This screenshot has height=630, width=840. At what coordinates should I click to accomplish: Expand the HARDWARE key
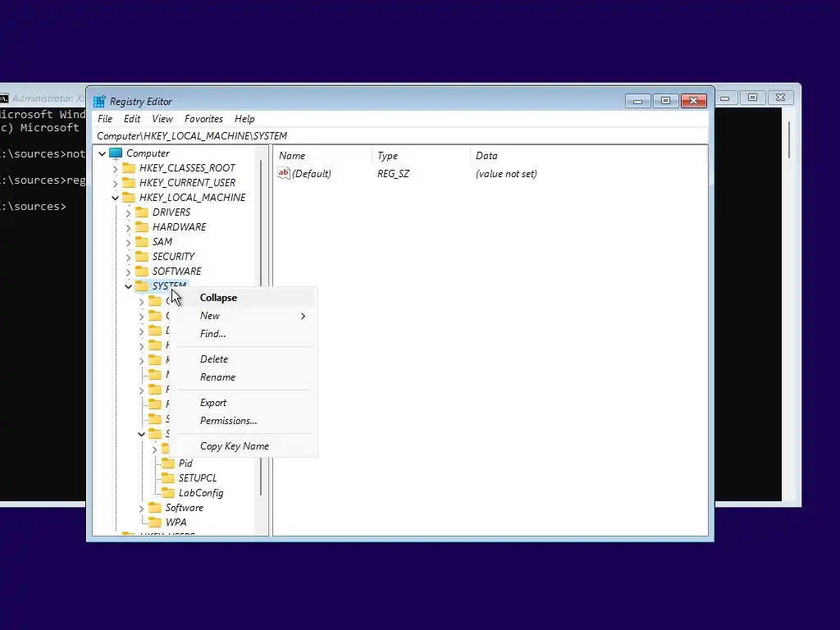pyautogui.click(x=128, y=228)
